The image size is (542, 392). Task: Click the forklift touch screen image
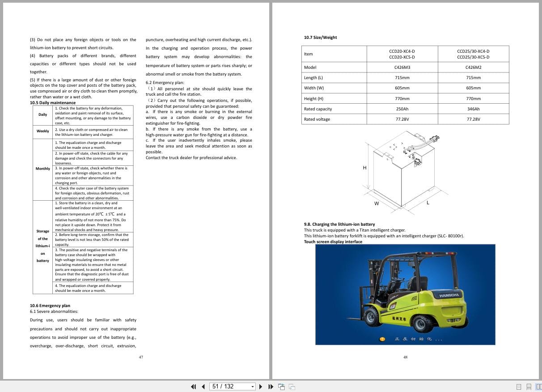pyautogui.click(x=405, y=295)
